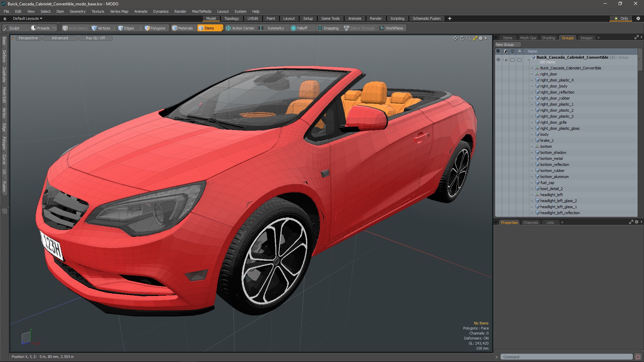644x362 pixels.
Task: Toggle visibility eye of Buick_Cascada group
Action: coord(498,60)
